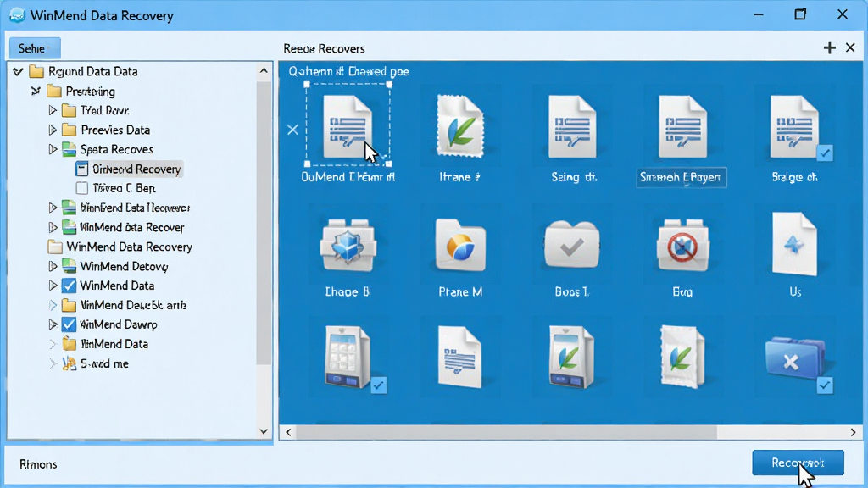The image size is (868, 488).
Task: Select WinMend Data Recovery tree item
Action: [129, 247]
